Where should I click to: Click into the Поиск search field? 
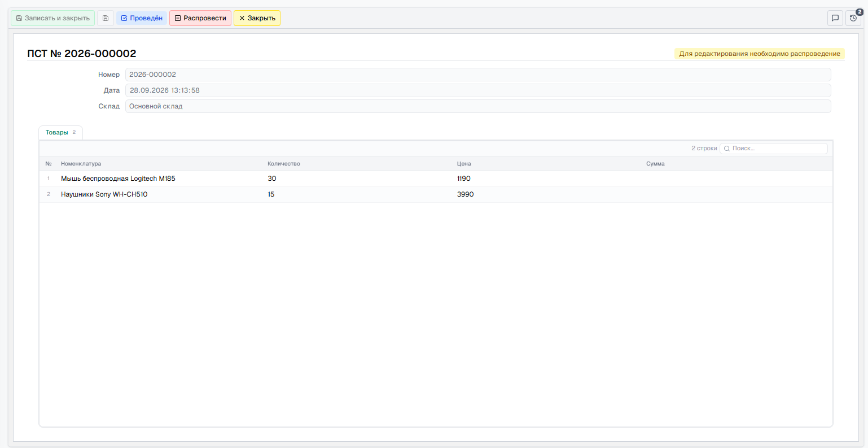tap(774, 149)
